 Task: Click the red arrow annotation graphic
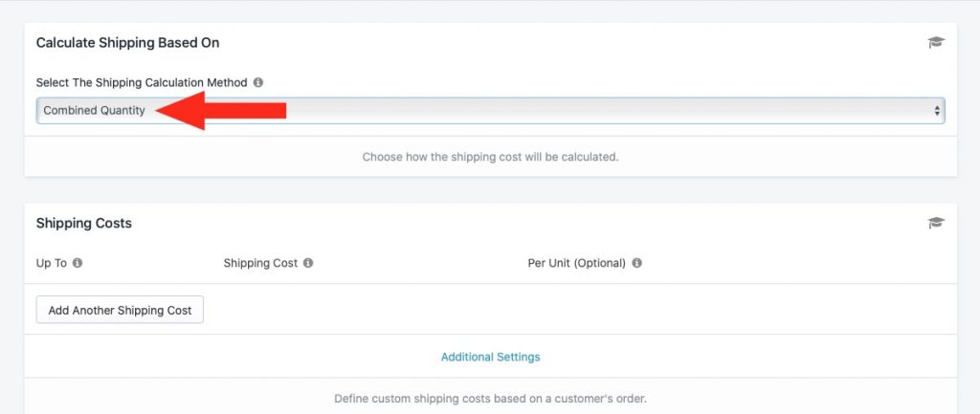click(x=221, y=111)
